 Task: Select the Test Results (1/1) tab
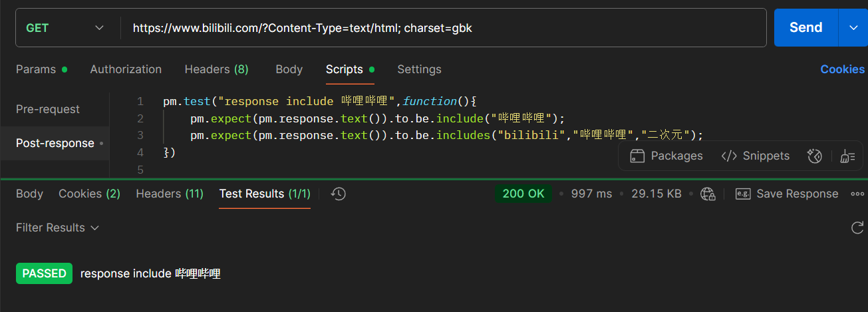tap(265, 194)
